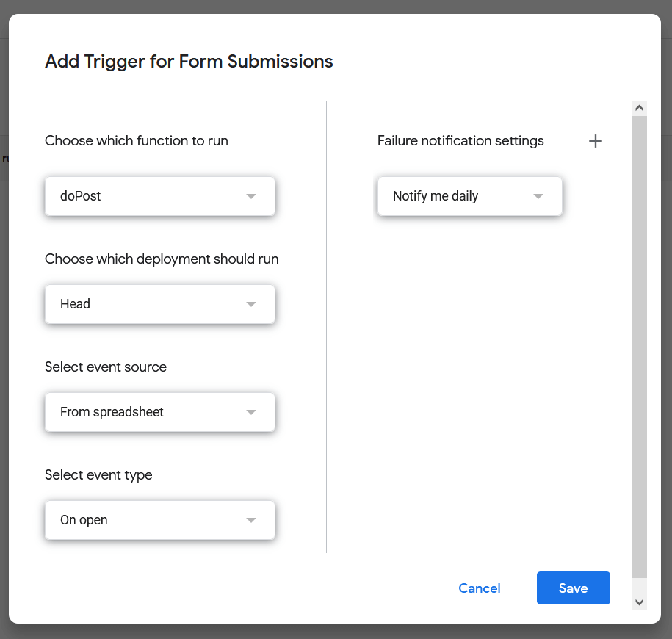The height and width of the screenshot is (639, 672).
Task: Click the Add Trigger for Form Submissions title
Action: 189,61
